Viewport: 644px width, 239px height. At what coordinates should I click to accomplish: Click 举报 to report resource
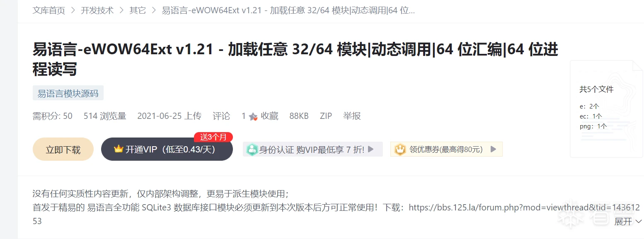point(352,116)
